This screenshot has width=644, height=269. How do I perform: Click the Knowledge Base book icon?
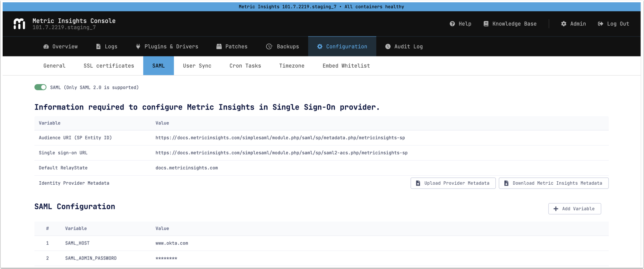coord(486,24)
